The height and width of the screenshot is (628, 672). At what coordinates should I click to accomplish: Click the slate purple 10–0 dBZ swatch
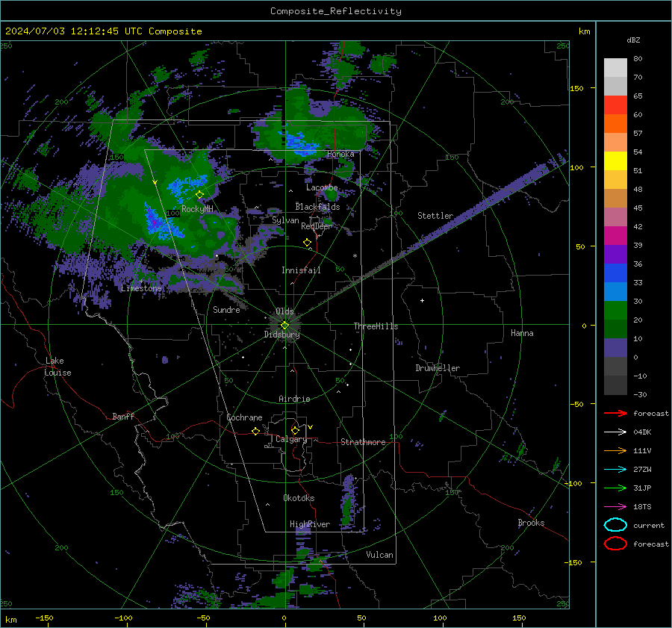(x=615, y=348)
